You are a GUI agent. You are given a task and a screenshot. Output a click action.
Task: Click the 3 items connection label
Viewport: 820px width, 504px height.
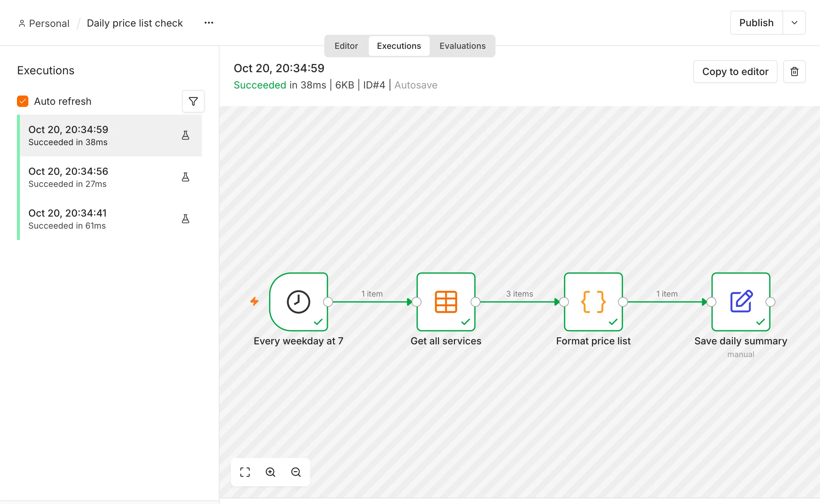click(519, 294)
